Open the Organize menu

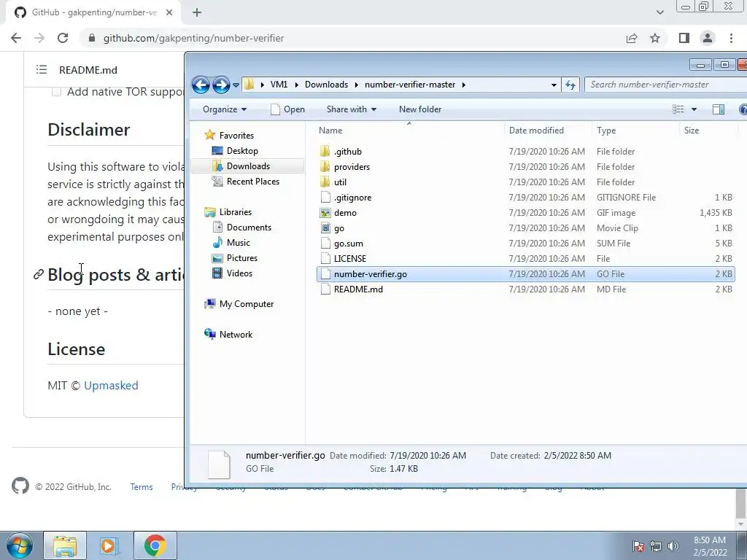tap(225, 109)
